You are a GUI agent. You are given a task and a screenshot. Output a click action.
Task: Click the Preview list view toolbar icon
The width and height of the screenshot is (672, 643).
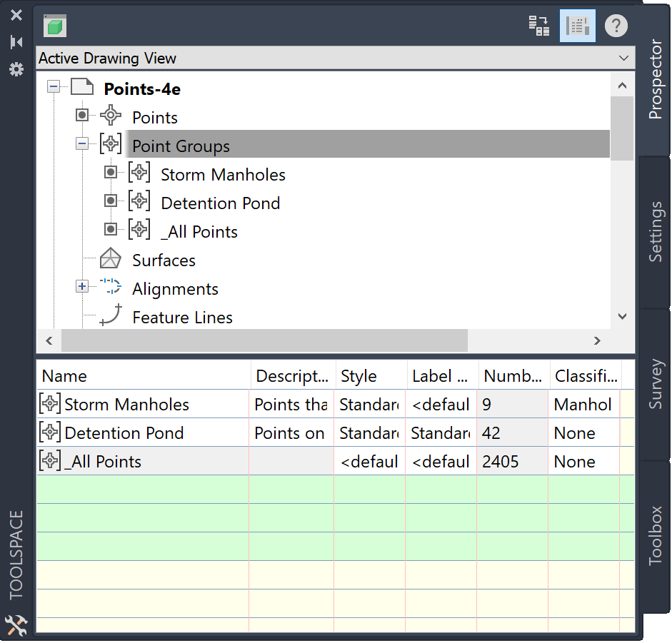[577, 25]
